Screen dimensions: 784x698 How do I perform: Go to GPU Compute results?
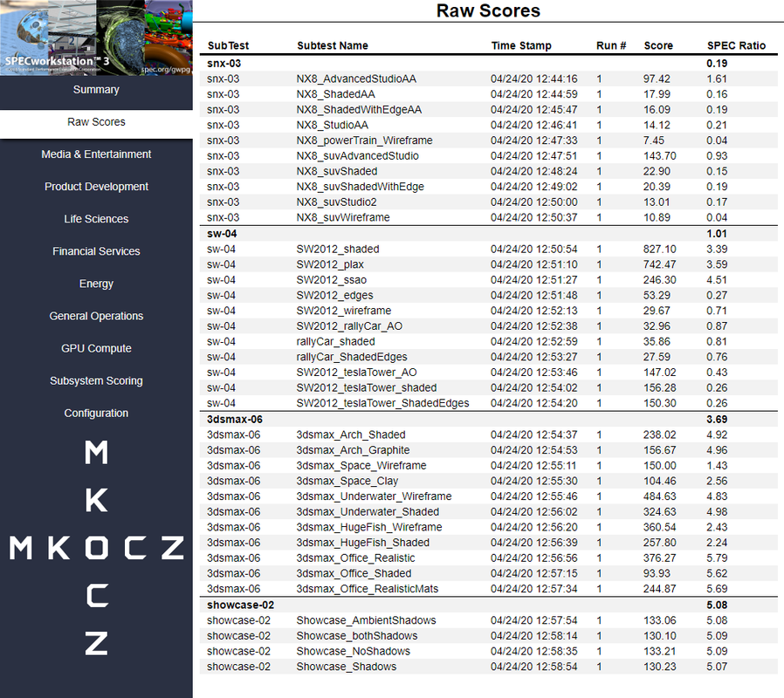click(96, 348)
